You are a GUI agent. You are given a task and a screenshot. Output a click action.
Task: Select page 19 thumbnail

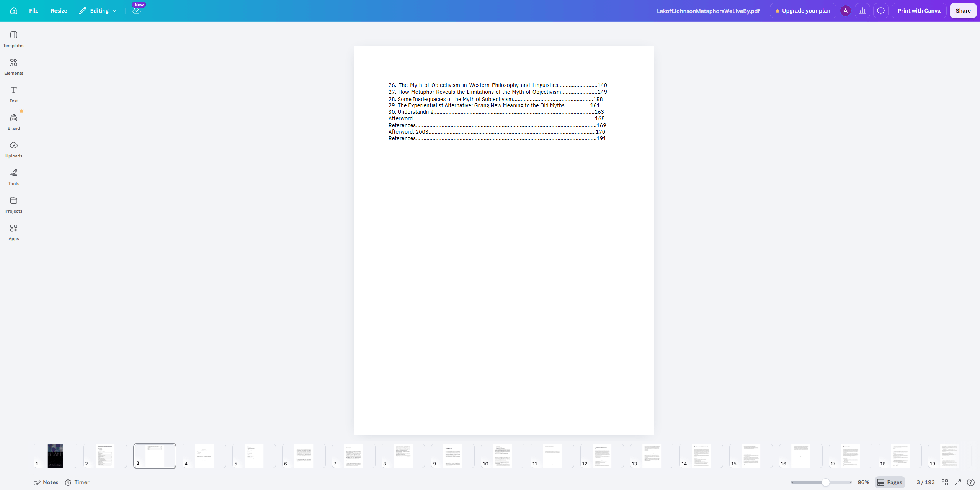(950, 456)
